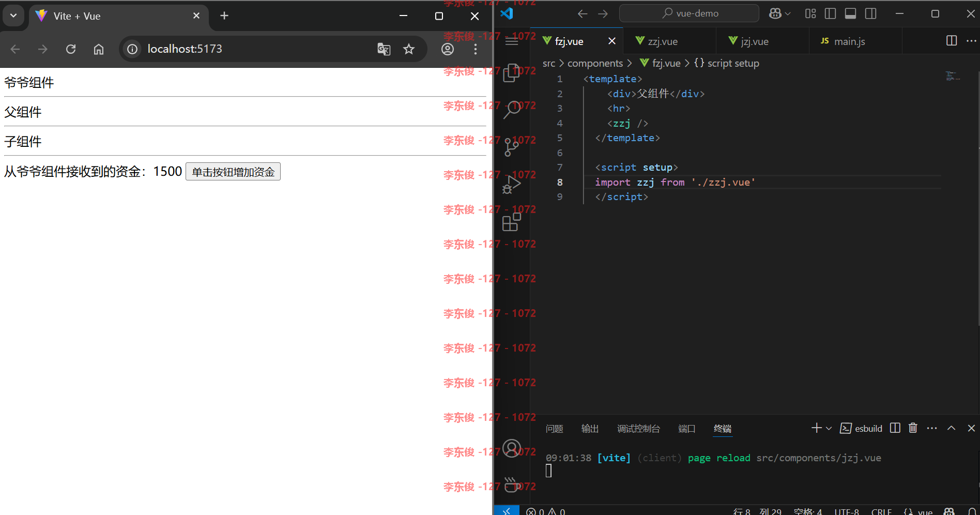Open fzj.vue breadcrumb item
980x515 pixels.
[661, 63]
